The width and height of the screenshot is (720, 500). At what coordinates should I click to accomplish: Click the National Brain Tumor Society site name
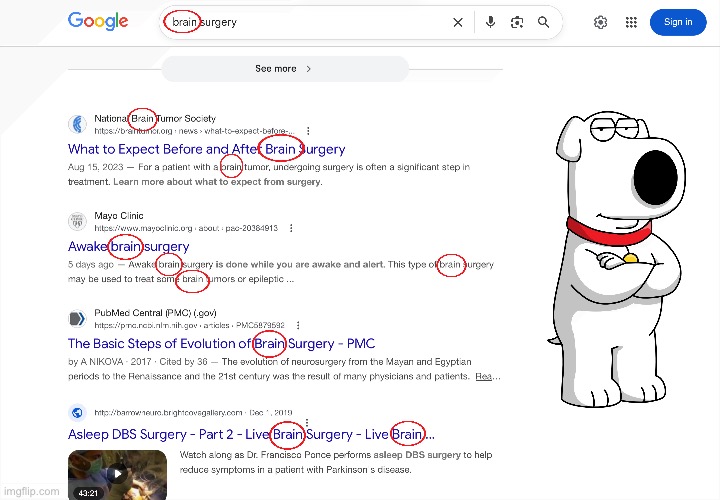(155, 118)
